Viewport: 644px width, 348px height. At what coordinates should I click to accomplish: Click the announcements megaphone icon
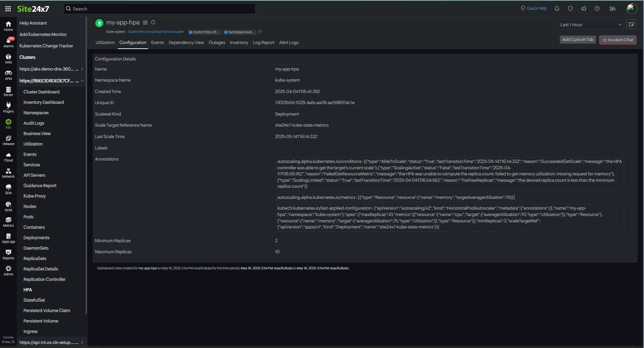(x=584, y=8)
